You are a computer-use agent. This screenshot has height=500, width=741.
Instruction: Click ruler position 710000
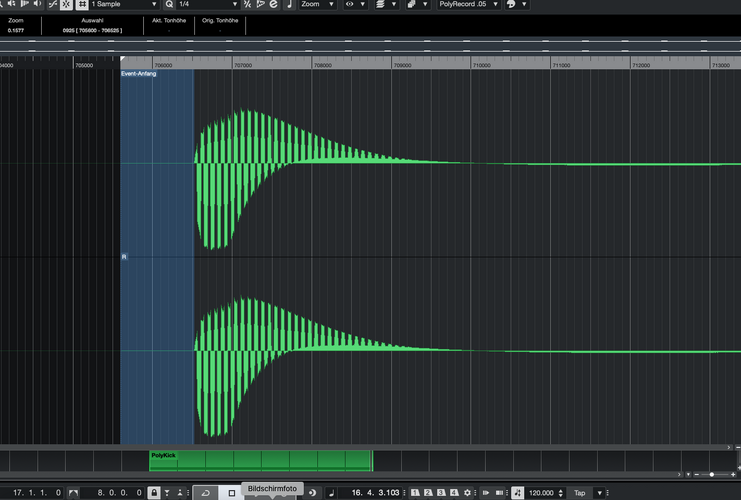coord(482,65)
